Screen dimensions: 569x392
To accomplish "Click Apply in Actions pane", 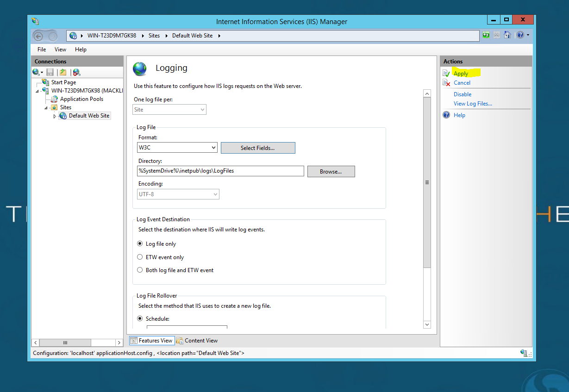I will (x=461, y=74).
